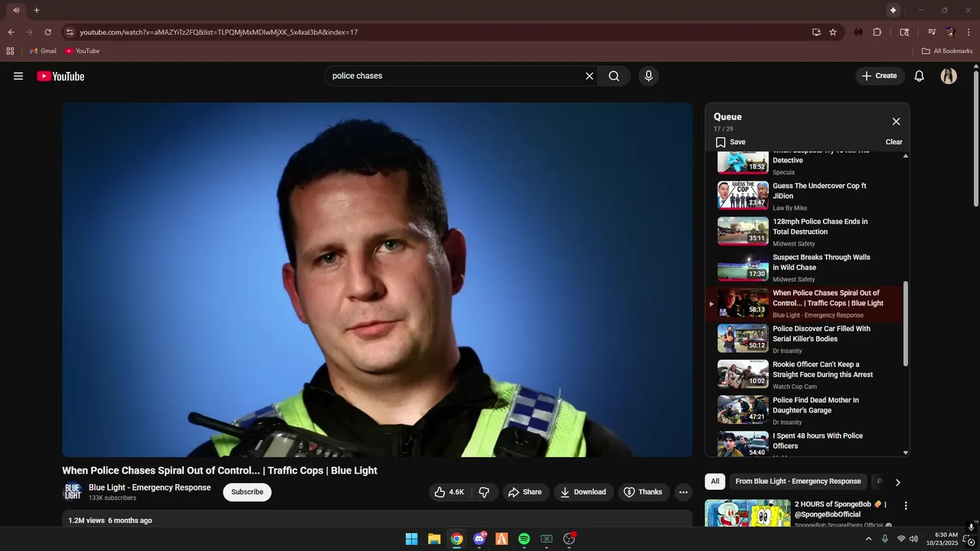Go to YouTube home via logo

coord(60,76)
